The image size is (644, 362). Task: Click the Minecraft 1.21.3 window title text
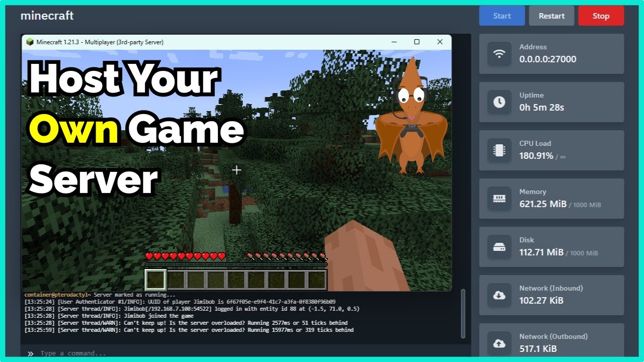(100, 42)
